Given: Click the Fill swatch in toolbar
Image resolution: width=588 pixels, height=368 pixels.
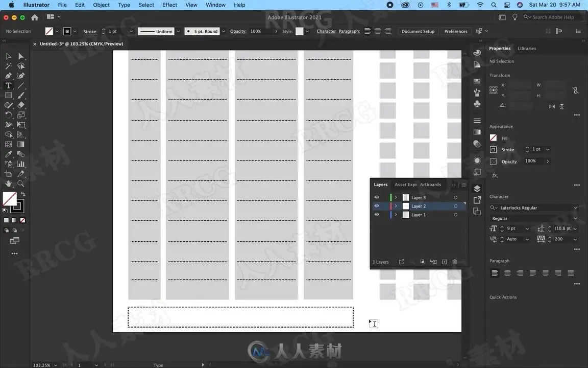Looking at the screenshot, I should (x=9, y=199).
